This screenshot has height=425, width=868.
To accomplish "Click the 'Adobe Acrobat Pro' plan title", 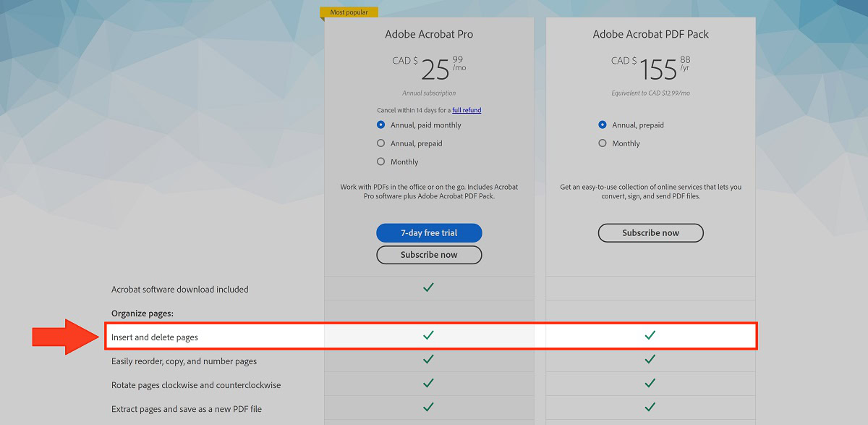I will (428, 34).
